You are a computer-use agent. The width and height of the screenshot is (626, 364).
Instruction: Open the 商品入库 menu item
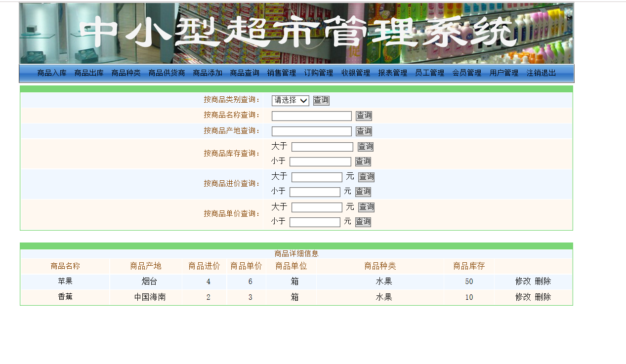pos(52,73)
